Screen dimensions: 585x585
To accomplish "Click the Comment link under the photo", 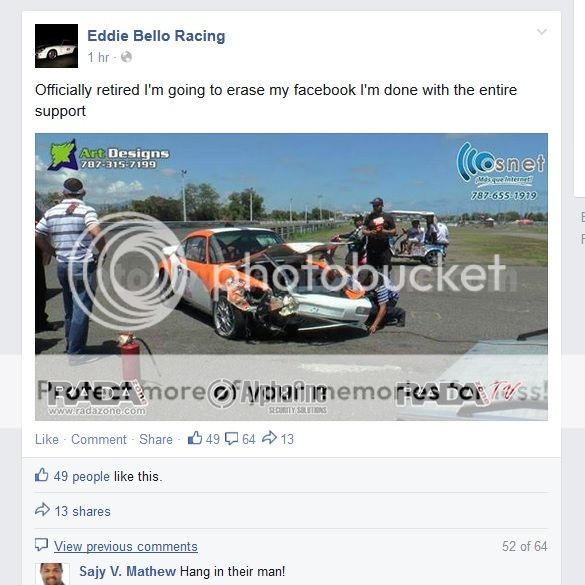I will pyautogui.click(x=99, y=439).
